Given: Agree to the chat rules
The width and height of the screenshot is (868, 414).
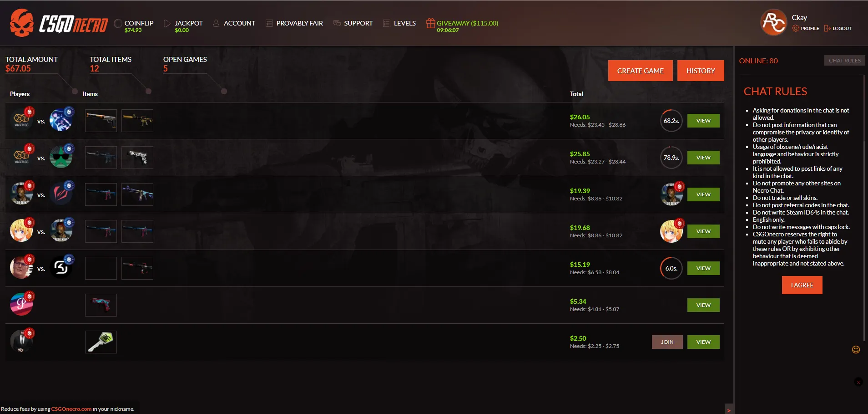Looking at the screenshot, I should click(802, 285).
